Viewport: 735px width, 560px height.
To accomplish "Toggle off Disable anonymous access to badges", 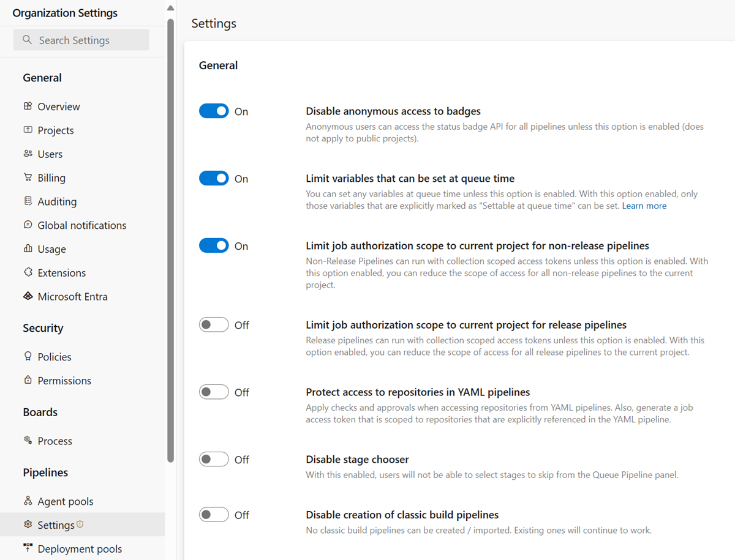I will point(214,111).
